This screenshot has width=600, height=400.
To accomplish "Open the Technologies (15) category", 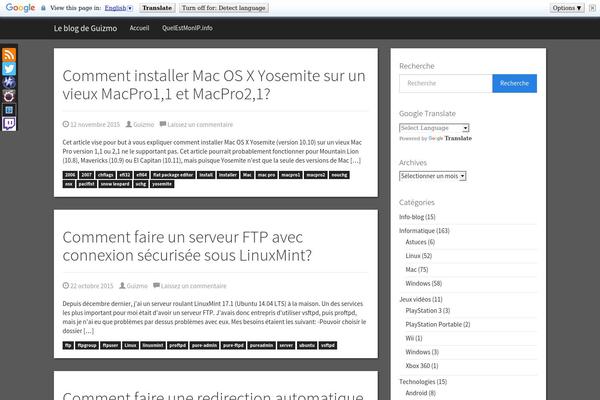I will [423, 382].
